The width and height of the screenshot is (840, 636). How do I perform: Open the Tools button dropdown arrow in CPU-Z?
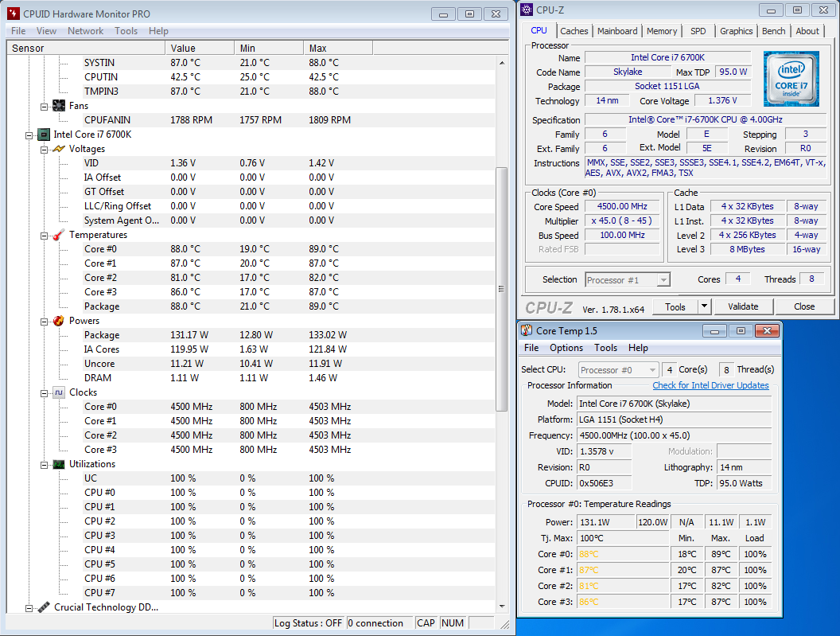pyautogui.click(x=703, y=306)
